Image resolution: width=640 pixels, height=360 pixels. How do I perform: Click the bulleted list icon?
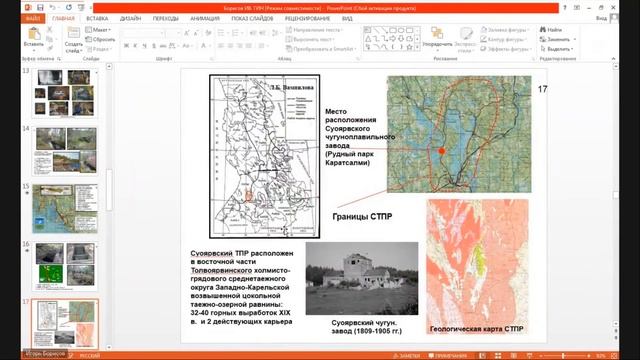point(222,33)
